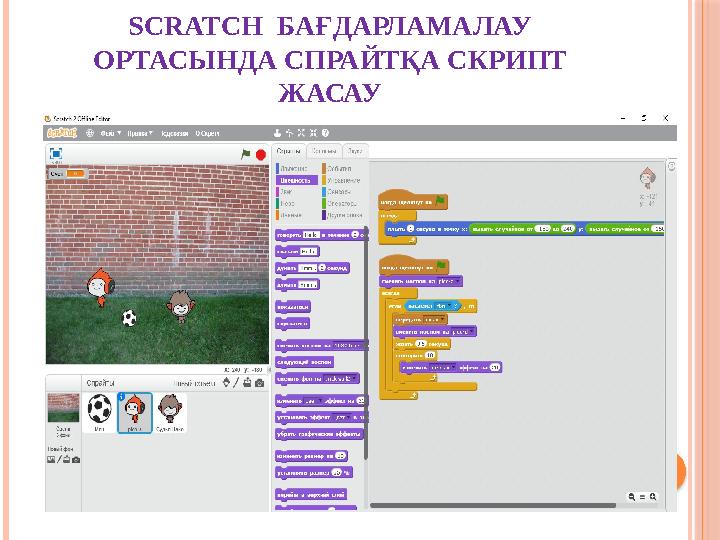Zoom in the scripts area

point(653,497)
